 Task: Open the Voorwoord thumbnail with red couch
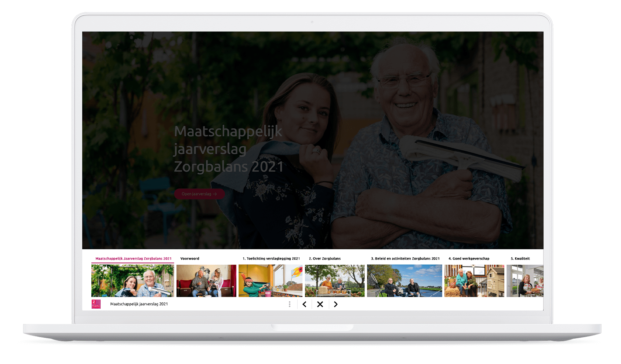point(206,281)
